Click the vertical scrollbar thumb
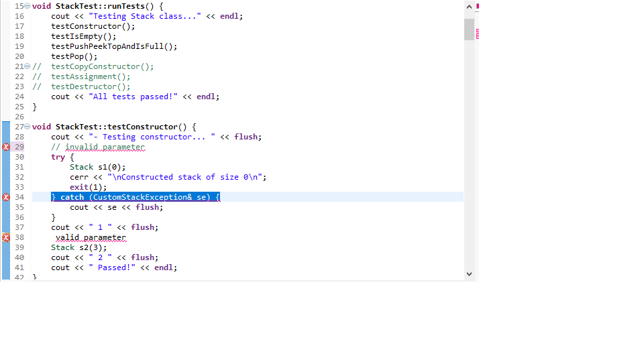The image size is (644, 362). 468,29
